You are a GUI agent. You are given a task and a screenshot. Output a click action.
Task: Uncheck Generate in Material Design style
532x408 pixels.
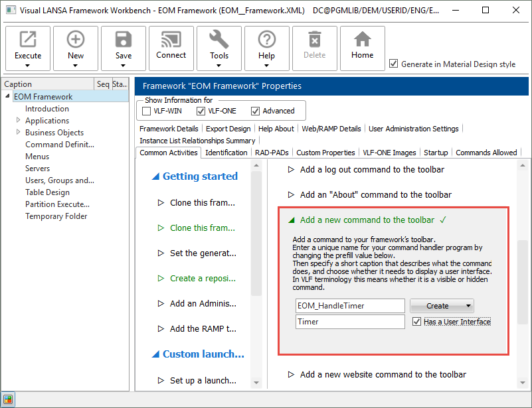point(394,64)
